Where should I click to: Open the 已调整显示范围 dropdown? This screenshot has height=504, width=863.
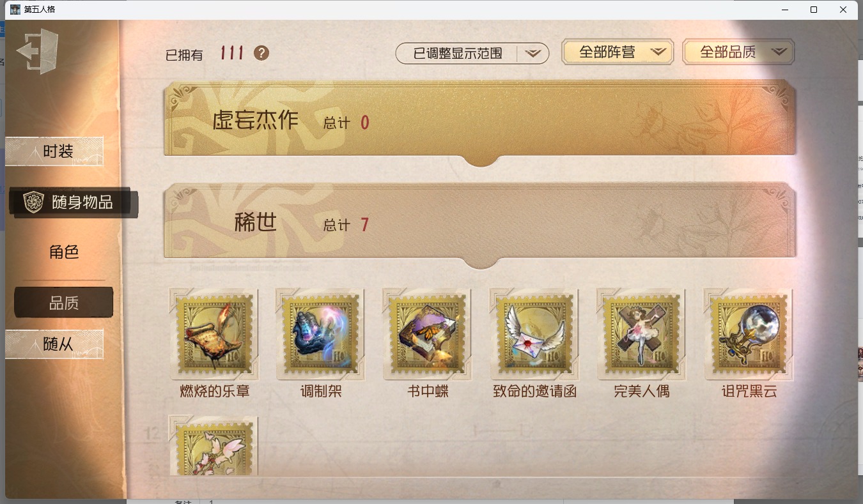point(472,54)
